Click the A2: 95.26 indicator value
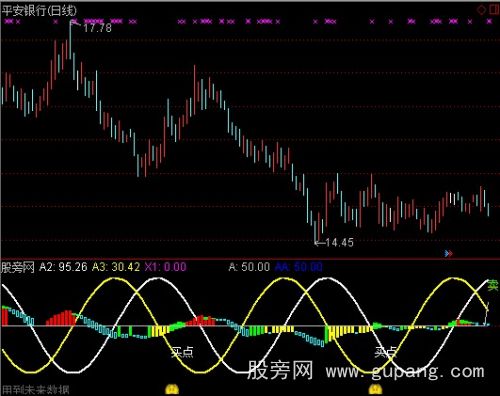 tap(63, 267)
